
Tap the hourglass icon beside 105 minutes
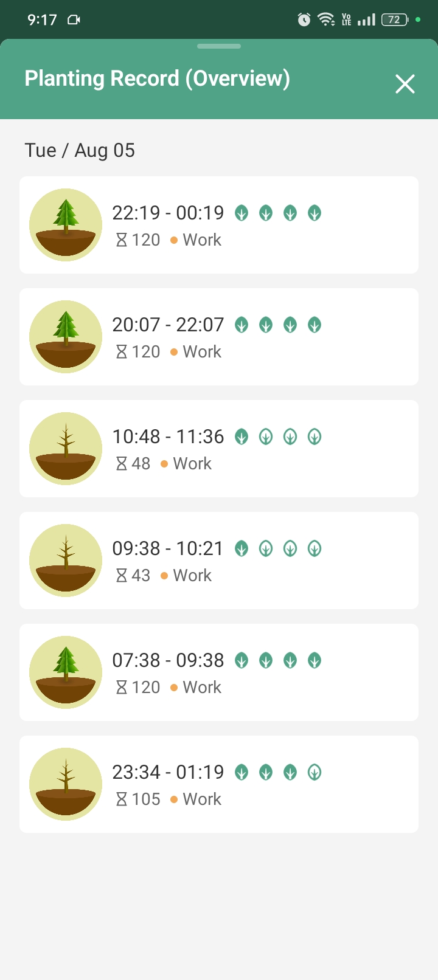(x=122, y=799)
